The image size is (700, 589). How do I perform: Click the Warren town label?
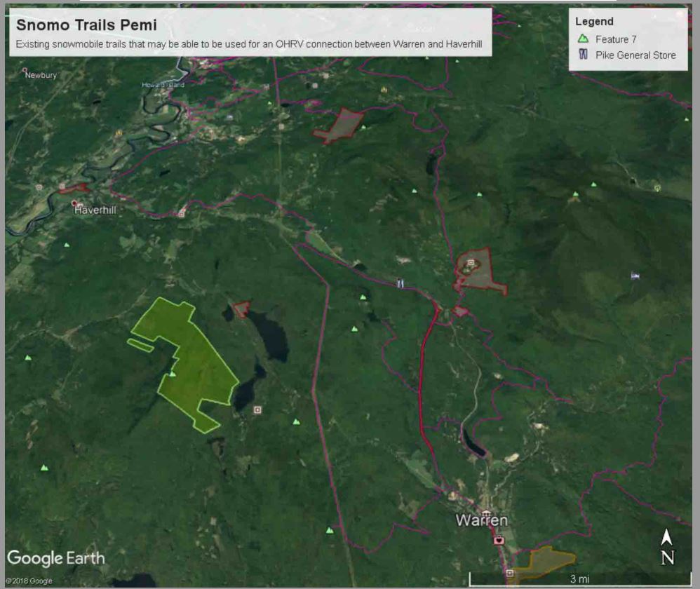coord(481,520)
